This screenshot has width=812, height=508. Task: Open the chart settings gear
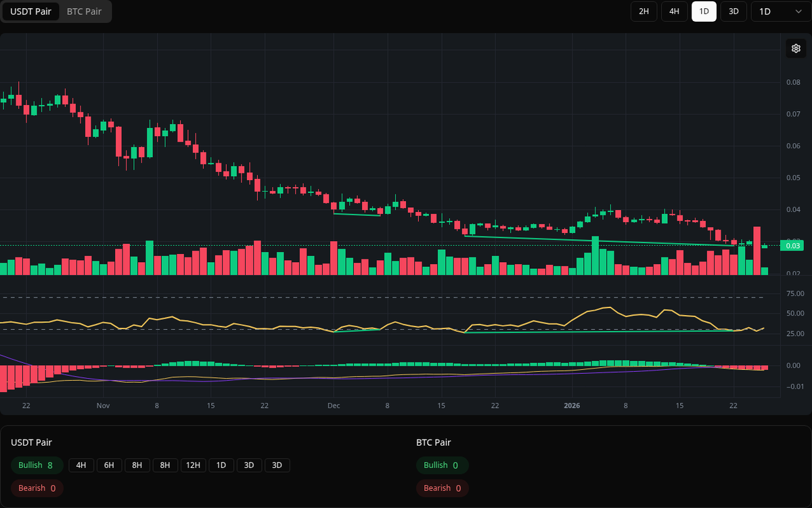coord(796,48)
